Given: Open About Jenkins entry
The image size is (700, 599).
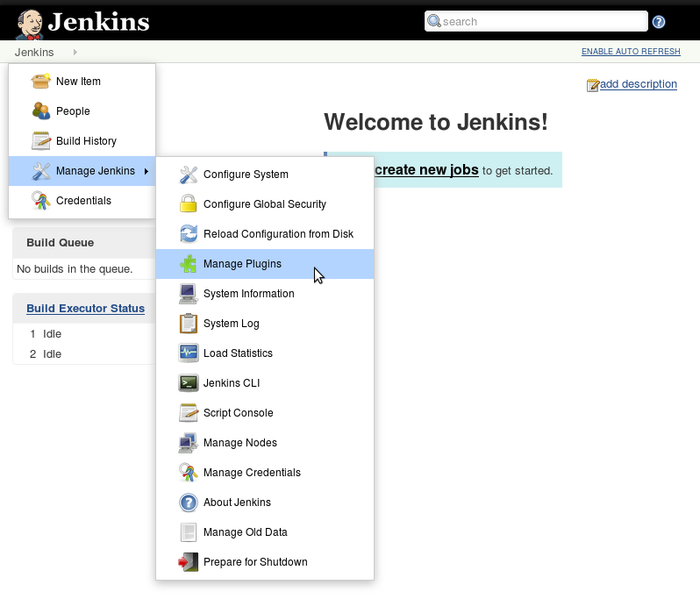Looking at the screenshot, I should (265, 503).
